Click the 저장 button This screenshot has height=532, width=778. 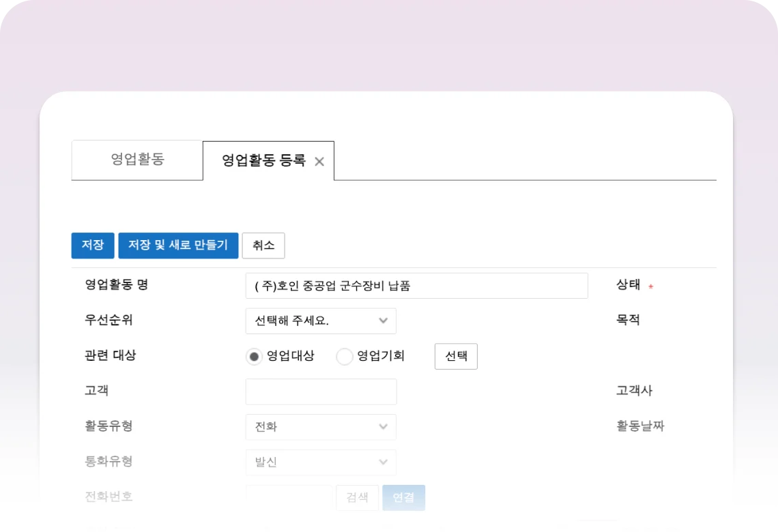93,246
